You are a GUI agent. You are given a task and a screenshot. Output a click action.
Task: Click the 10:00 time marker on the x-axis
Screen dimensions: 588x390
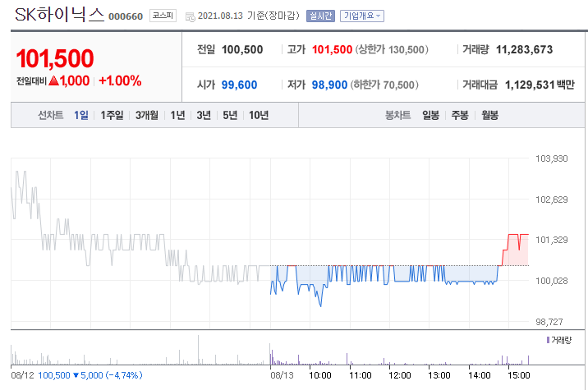tap(320, 375)
